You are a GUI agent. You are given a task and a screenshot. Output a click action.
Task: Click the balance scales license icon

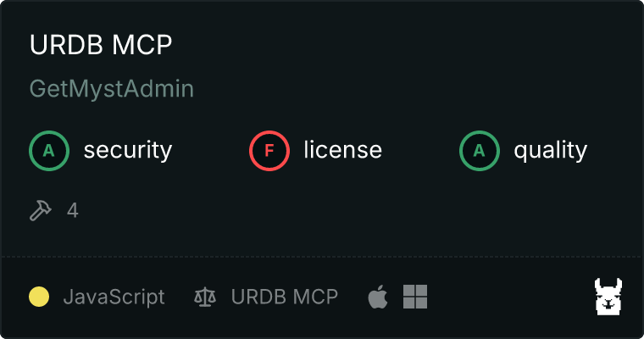[205, 297]
